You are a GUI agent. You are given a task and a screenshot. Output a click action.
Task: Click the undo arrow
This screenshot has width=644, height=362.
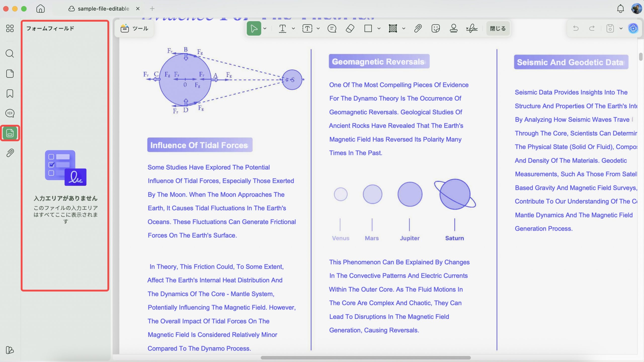576,28
